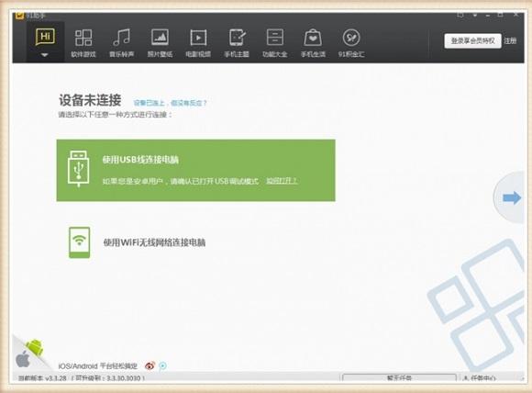Expand the arrow under the Hi icon
532x393 pixels.
(x=45, y=55)
